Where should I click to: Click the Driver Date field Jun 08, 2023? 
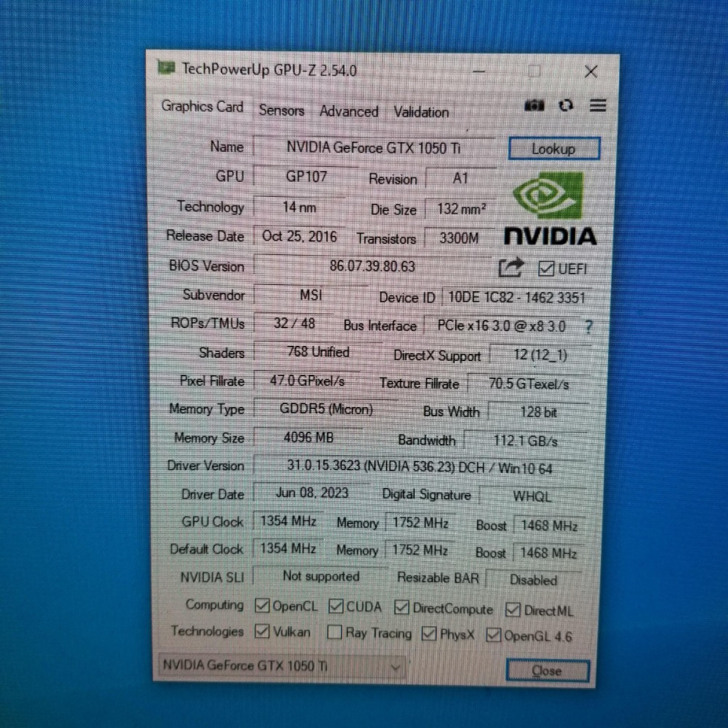[312, 493]
